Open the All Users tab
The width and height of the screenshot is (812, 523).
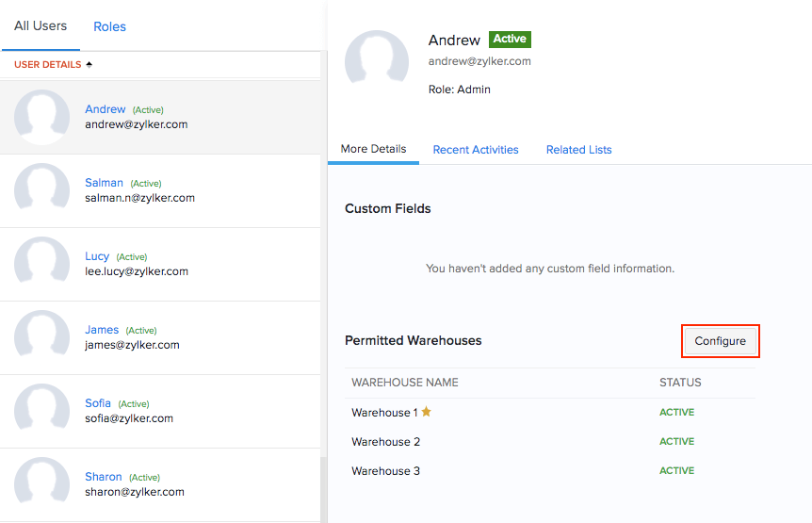pyautogui.click(x=41, y=26)
